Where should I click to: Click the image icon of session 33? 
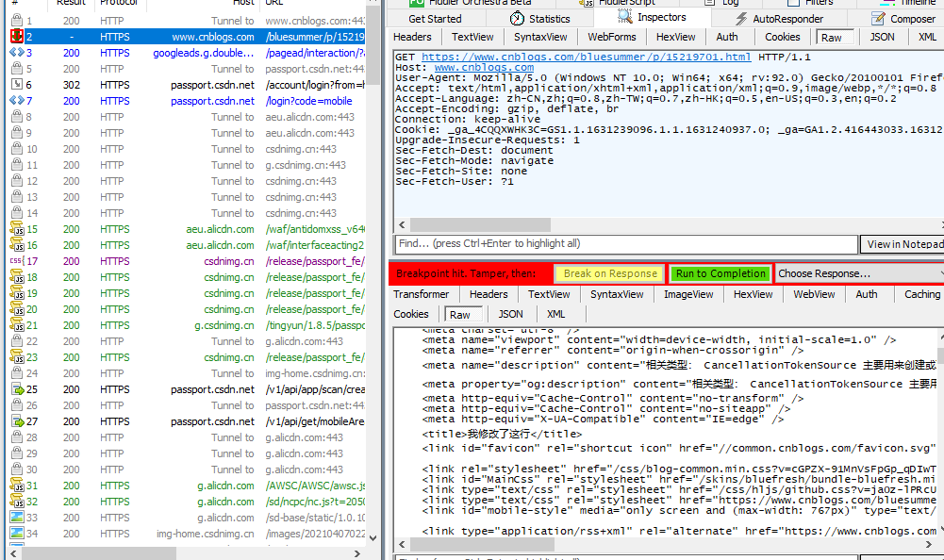17,518
